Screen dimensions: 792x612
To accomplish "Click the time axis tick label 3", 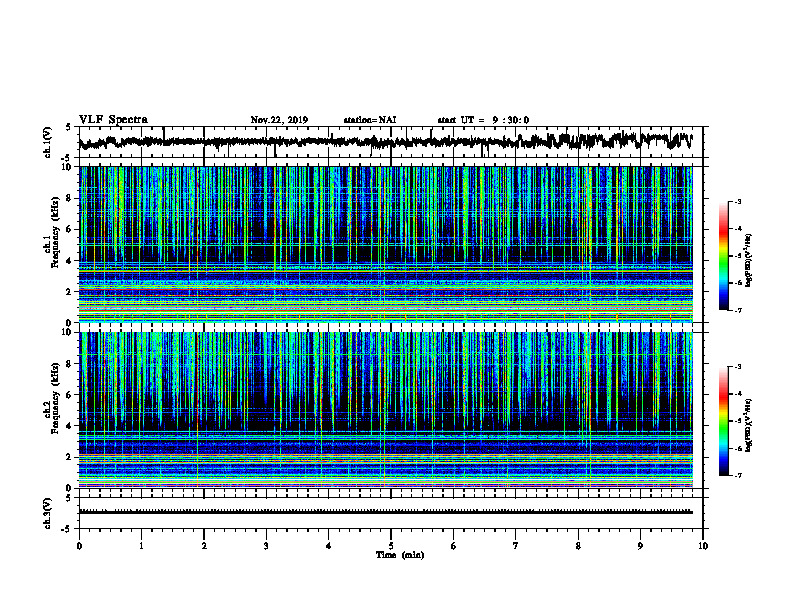I will 266,546.
